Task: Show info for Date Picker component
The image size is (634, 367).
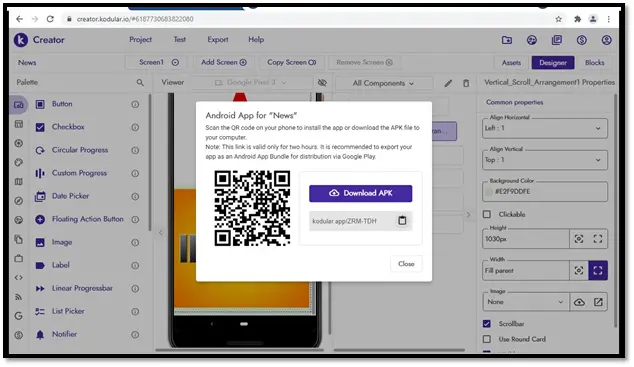Action: point(135,196)
